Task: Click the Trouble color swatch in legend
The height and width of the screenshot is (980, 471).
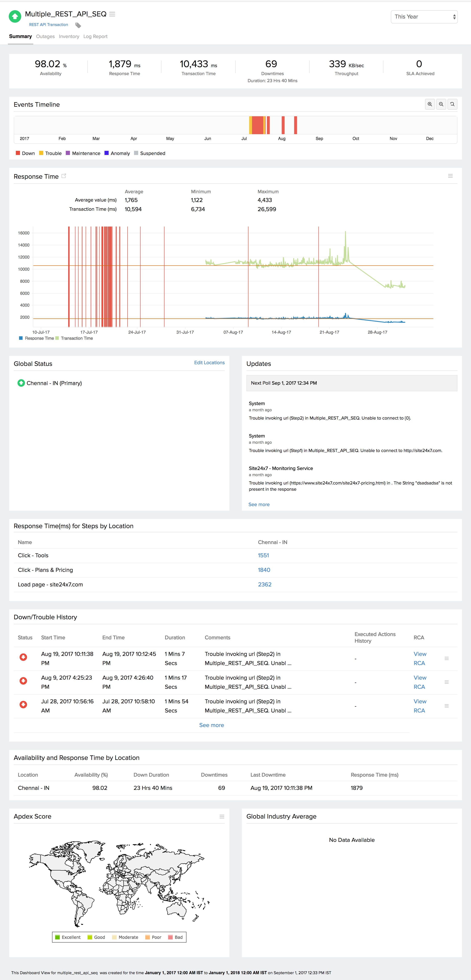Action: (x=41, y=153)
